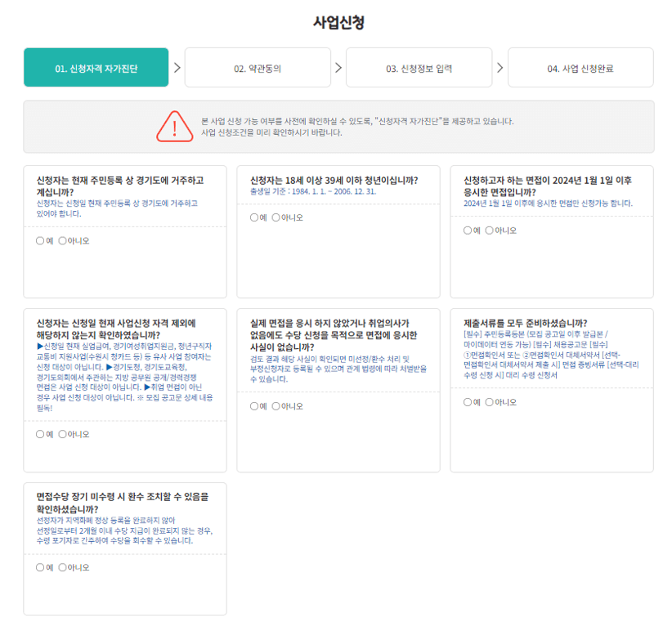Screen dimensions: 672x622
Task: Select the 01 신청자격 자가진단 step tab
Action: 97,67
